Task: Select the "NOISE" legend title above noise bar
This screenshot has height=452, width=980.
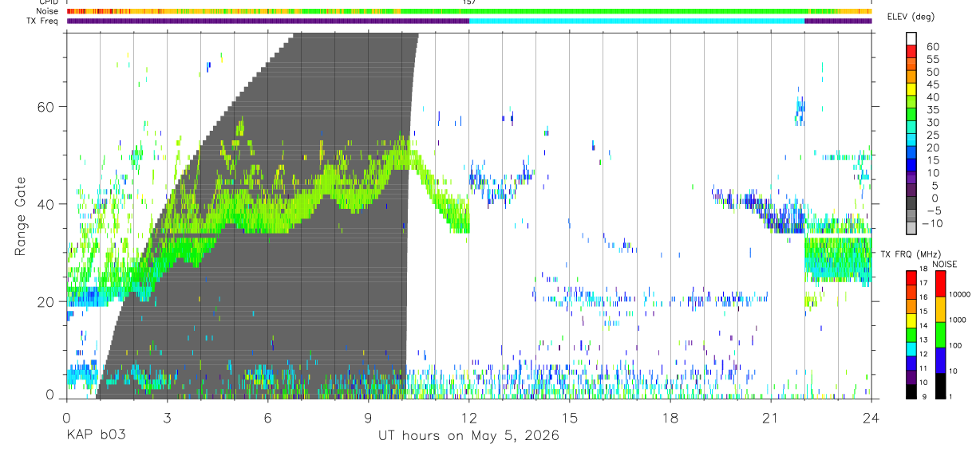Action: 944,264
